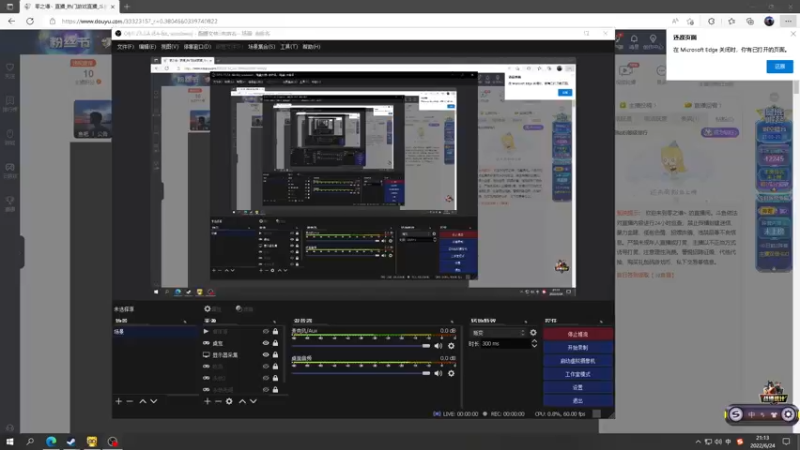Click Edge browser back arrow

point(11,21)
